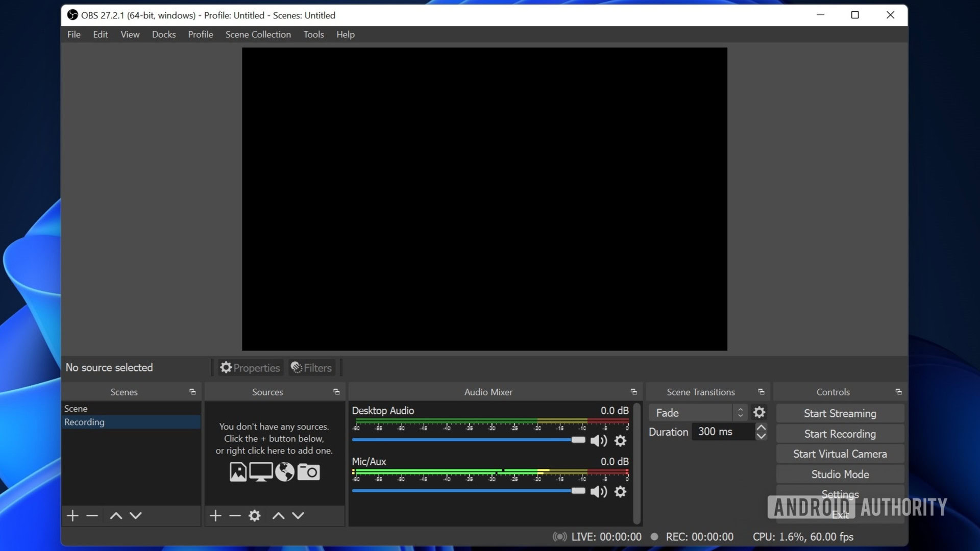The image size is (980, 551).
Task: Mute the Mic/Aux speaker icon
Action: click(598, 492)
